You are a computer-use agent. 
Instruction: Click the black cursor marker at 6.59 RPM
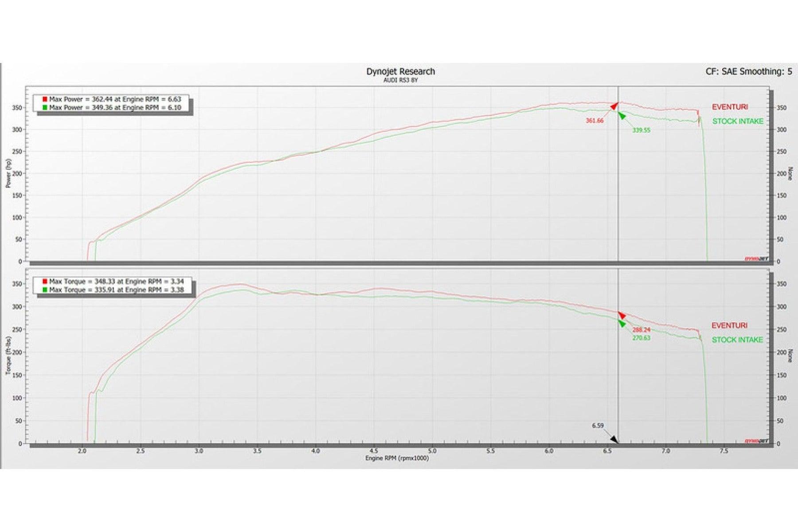(614, 439)
